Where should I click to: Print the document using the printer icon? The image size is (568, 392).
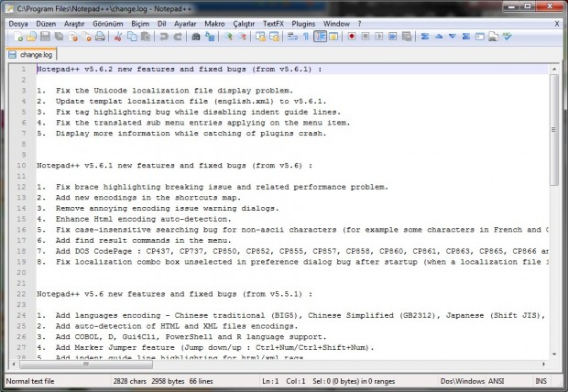101,37
